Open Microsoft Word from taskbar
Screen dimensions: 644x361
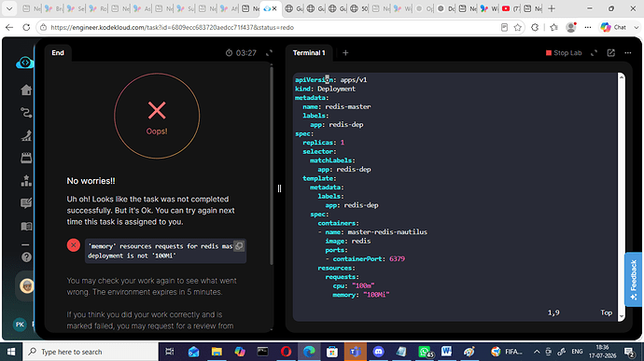coord(446,352)
